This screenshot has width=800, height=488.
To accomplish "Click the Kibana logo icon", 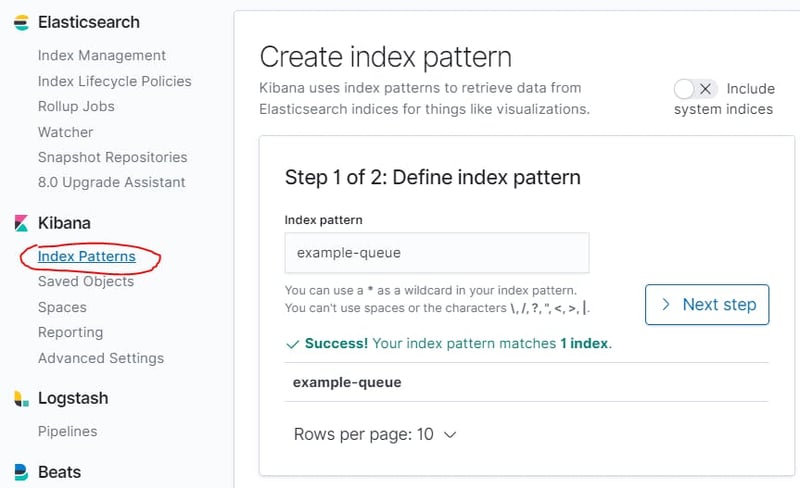I will tap(21, 223).
